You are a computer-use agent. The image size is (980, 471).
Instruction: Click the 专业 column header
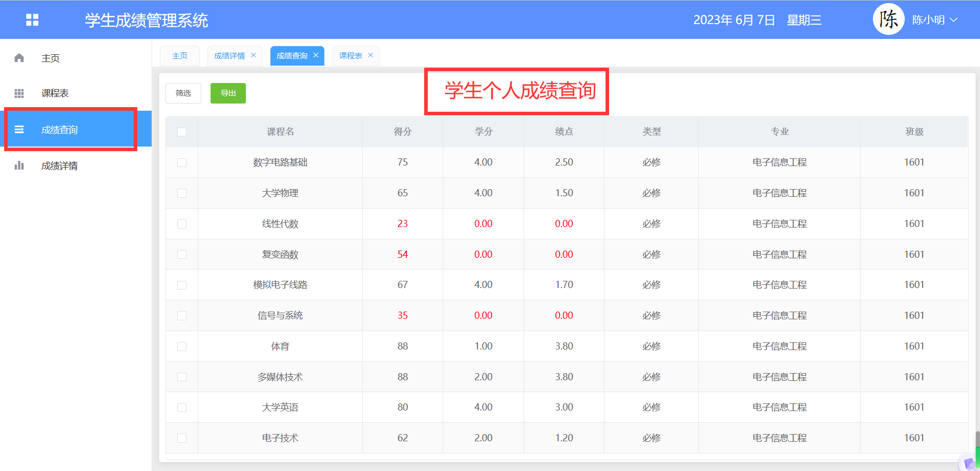780,132
